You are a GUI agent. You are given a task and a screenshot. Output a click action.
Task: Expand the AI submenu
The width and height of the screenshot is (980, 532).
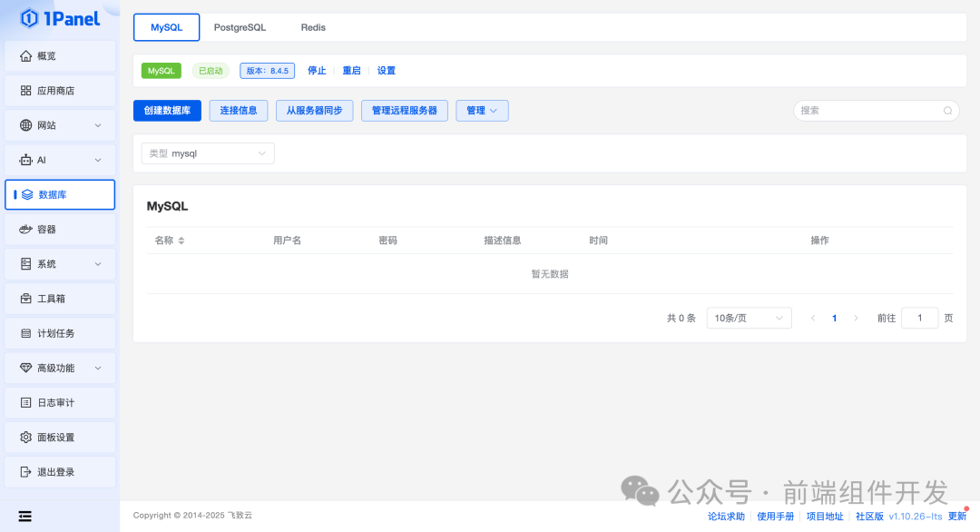tap(98, 160)
